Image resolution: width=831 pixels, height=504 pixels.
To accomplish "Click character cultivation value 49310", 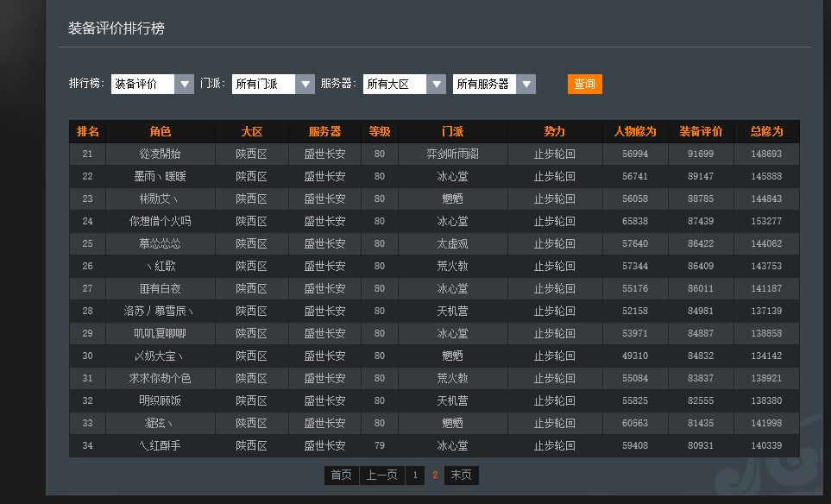I will point(635,356).
